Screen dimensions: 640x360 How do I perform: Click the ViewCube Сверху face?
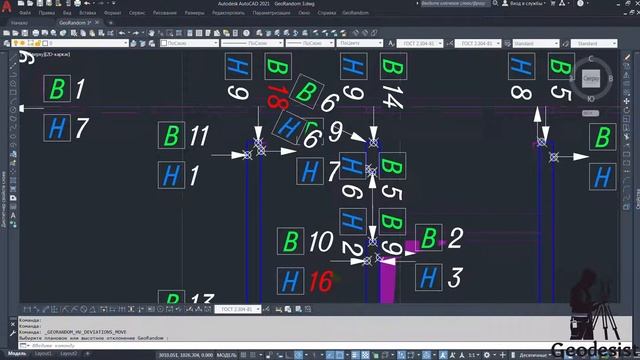point(591,78)
